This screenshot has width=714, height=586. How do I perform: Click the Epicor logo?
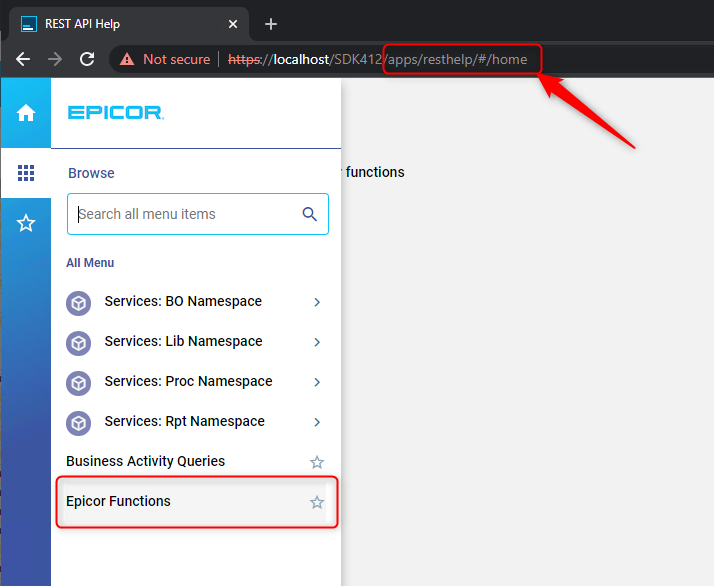(116, 112)
